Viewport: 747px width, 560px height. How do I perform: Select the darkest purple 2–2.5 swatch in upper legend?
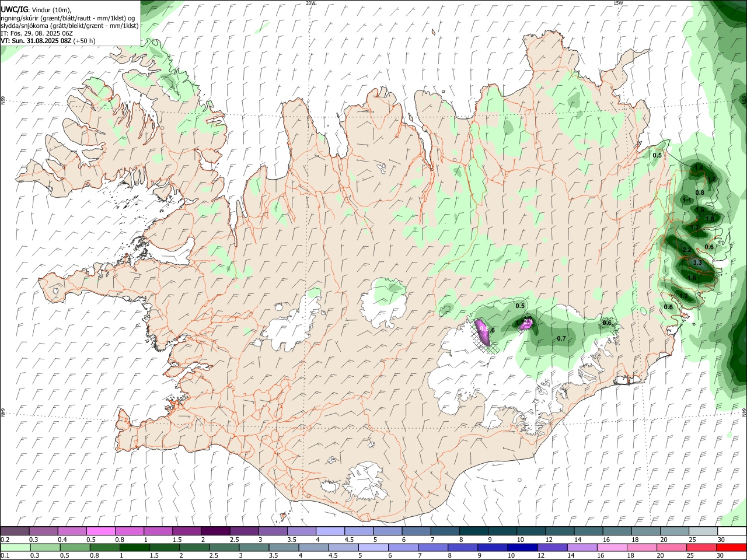tap(215, 531)
